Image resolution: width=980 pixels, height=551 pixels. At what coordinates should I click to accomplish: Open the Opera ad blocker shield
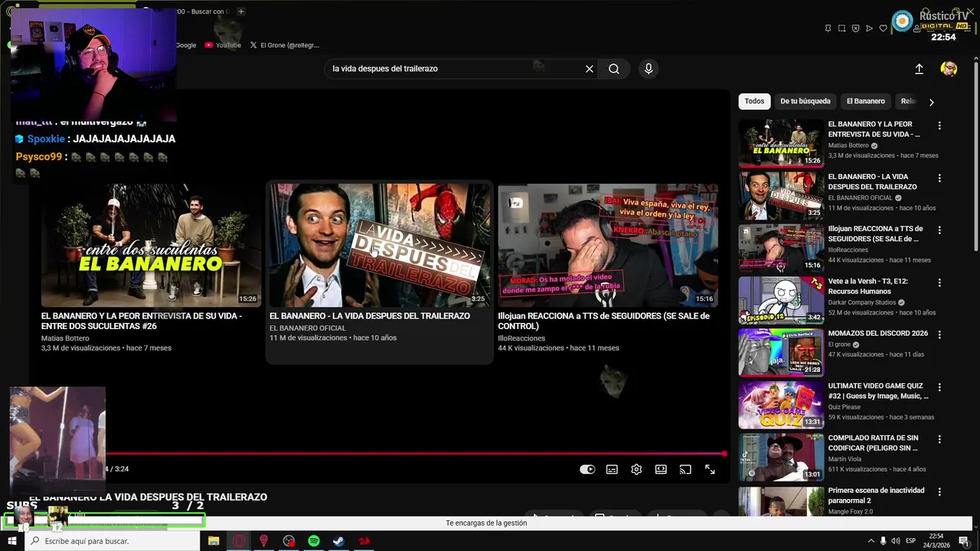[x=855, y=28]
